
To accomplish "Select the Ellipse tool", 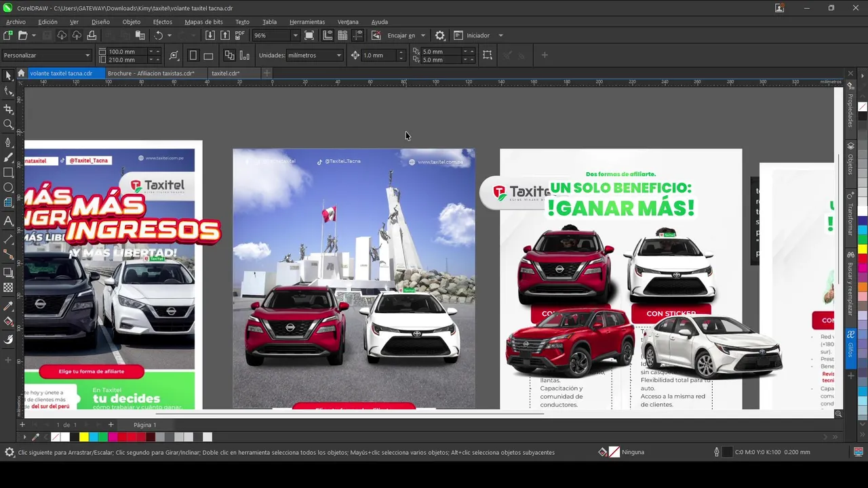I will pos(8,188).
